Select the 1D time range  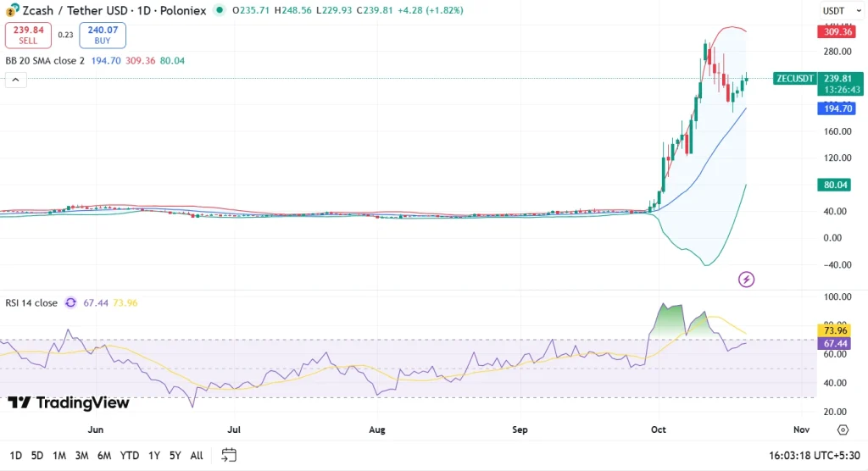16,455
